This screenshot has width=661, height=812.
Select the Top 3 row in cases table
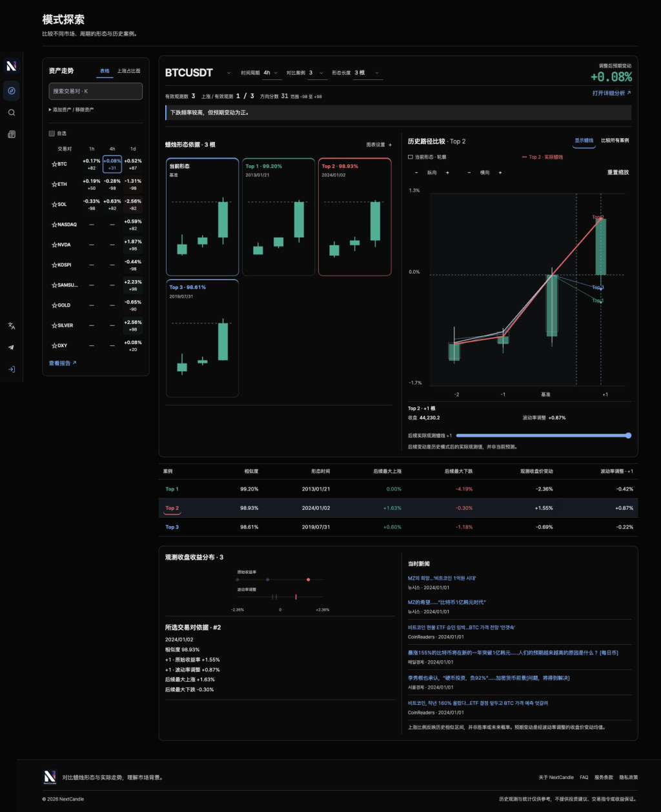click(398, 527)
